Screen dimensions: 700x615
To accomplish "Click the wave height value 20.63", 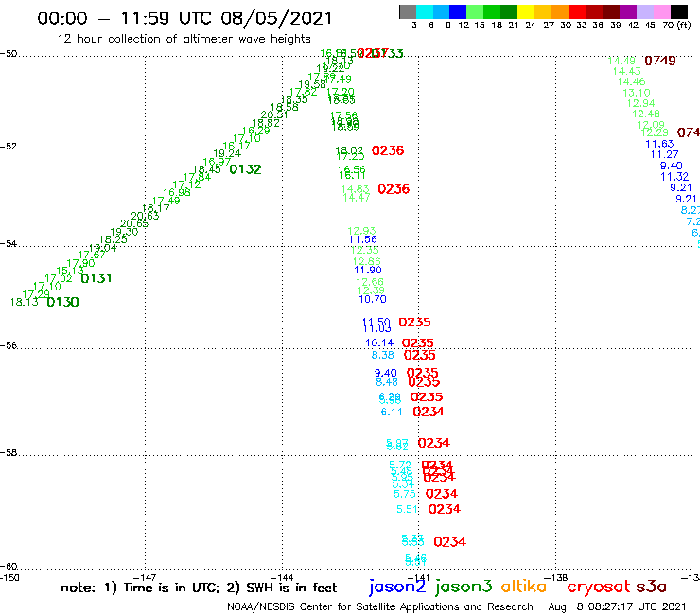I will click(x=145, y=216).
